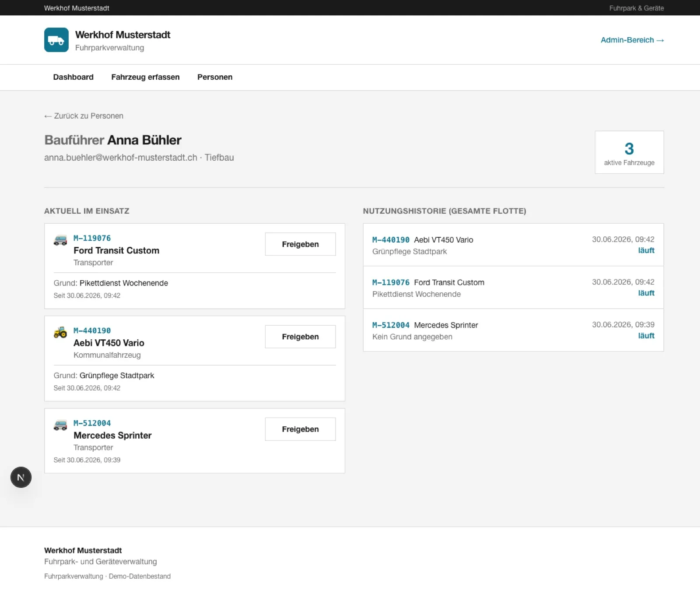700x598 pixels.
Task: Open vehicle ID M-119076 in active list
Action: (x=92, y=238)
